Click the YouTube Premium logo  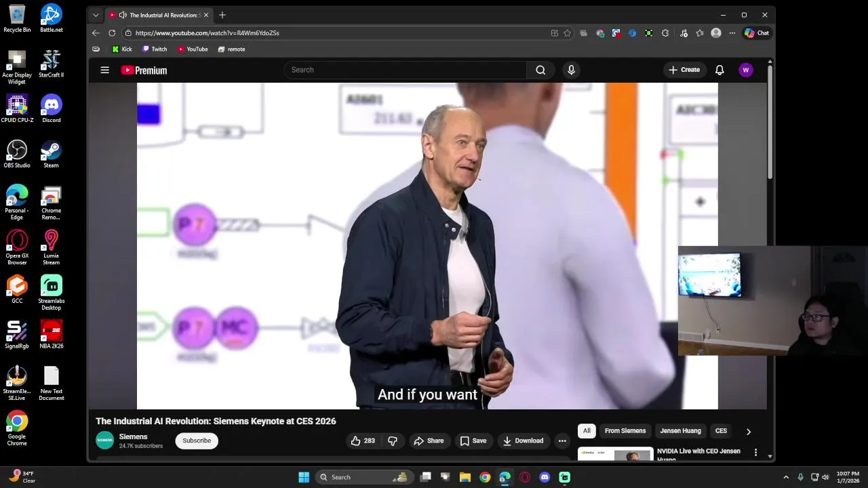144,70
